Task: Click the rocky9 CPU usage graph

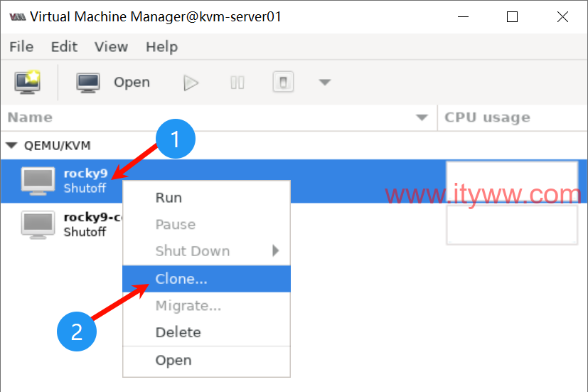Action: pyautogui.click(x=512, y=181)
